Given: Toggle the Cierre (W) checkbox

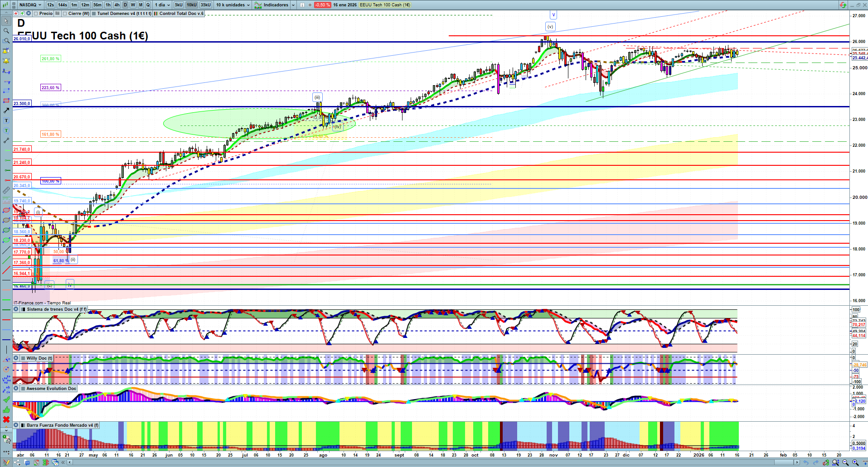Looking at the screenshot, I should (65, 14).
